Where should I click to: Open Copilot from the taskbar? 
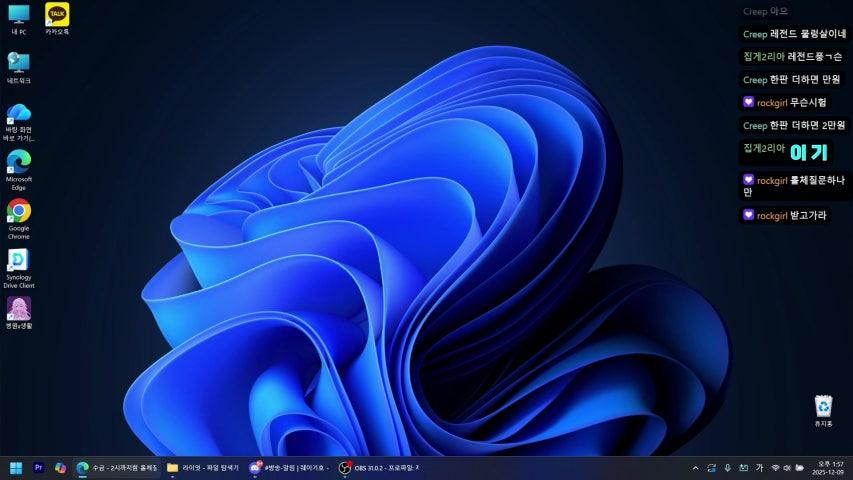60,468
